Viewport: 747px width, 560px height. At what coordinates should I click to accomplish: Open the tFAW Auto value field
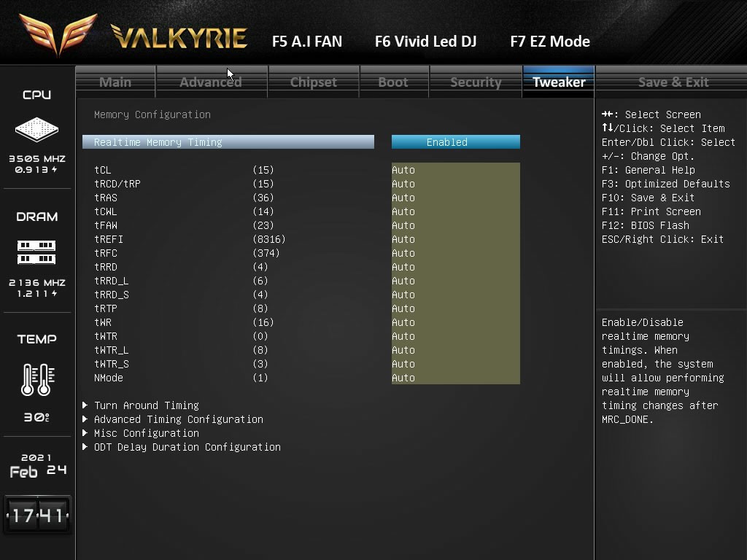pos(456,225)
